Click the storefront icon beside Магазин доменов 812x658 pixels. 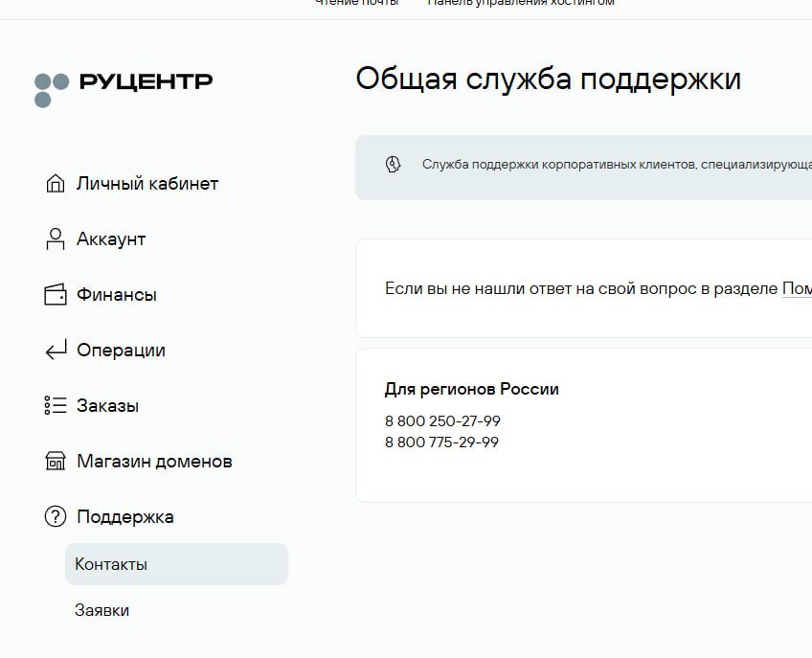pos(56,461)
